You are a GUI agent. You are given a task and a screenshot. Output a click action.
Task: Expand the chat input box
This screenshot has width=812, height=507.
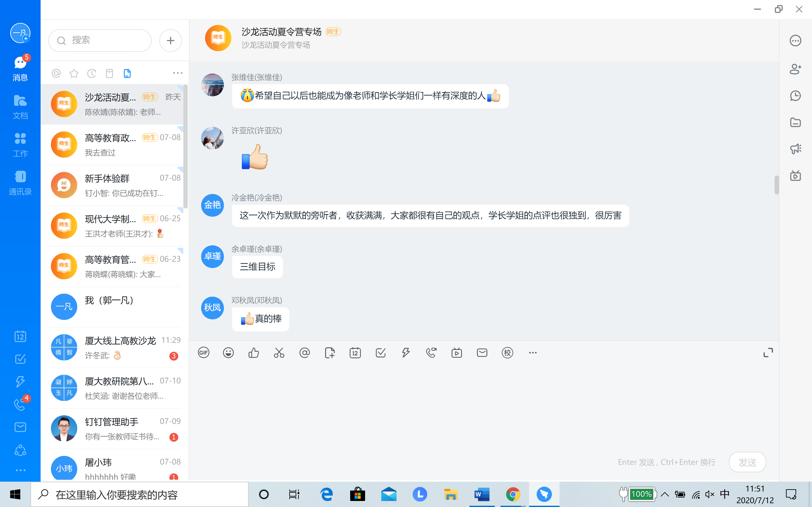pos(768,352)
